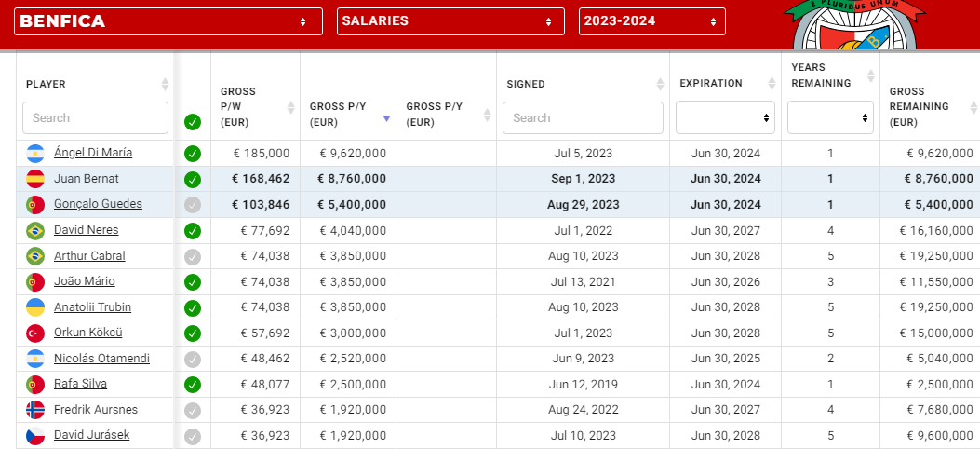Toggle Juan Bernat's green checkmark

point(193,180)
